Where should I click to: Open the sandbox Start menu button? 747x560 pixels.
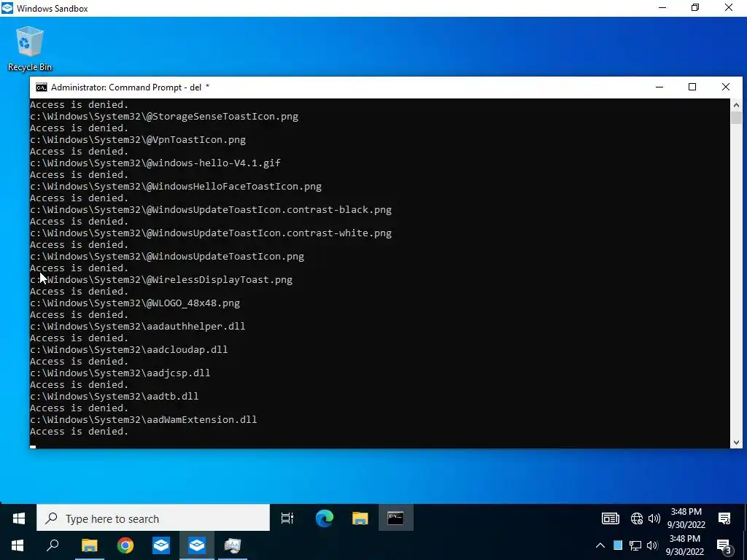(18, 518)
